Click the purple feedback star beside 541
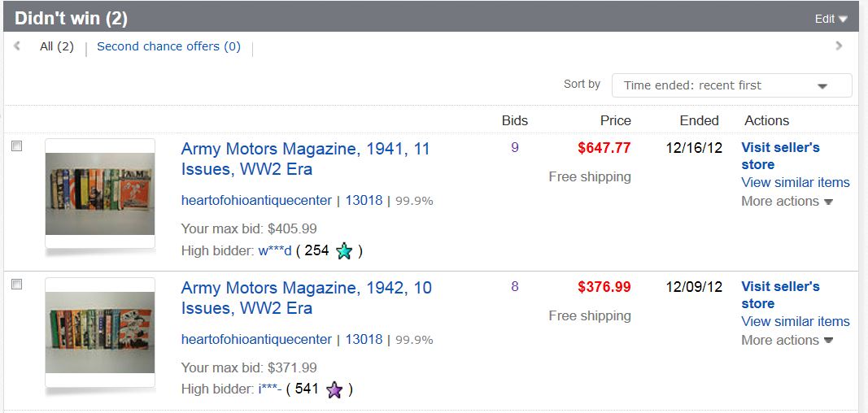This screenshot has height=413, width=868. 334,389
